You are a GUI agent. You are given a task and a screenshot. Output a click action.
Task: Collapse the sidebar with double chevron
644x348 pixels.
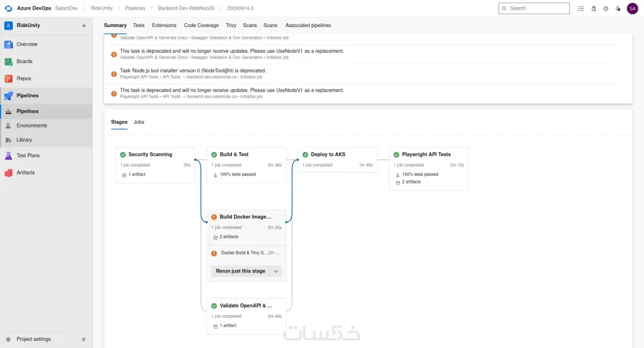point(84,340)
